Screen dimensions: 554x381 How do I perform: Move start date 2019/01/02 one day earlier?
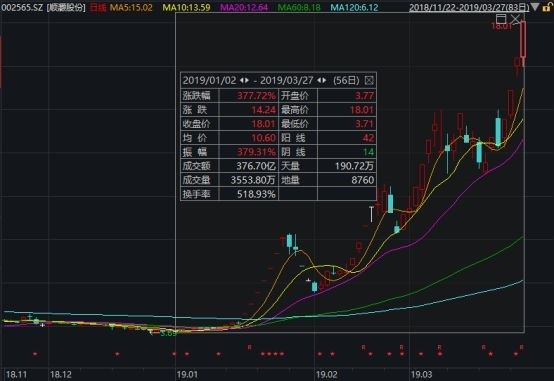[x=242, y=80]
